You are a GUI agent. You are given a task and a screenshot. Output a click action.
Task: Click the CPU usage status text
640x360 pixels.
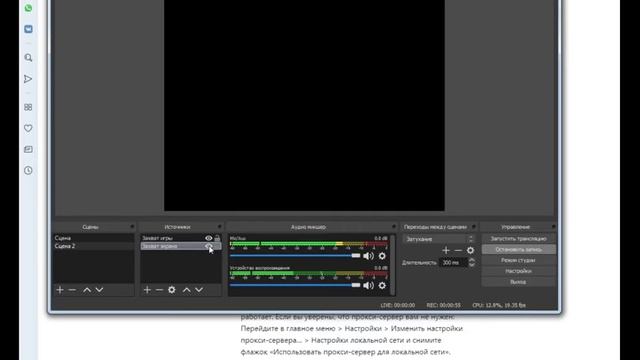click(499, 305)
